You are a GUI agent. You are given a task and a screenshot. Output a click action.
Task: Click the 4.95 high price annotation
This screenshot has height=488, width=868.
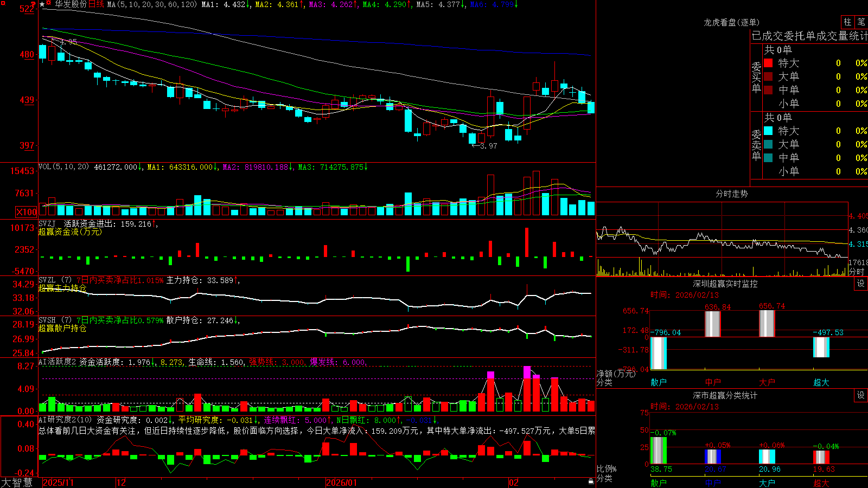coord(68,42)
